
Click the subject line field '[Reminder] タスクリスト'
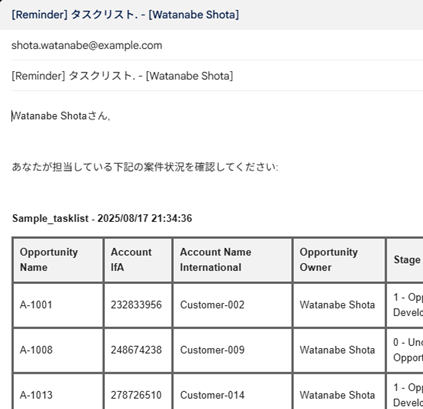tap(217, 76)
